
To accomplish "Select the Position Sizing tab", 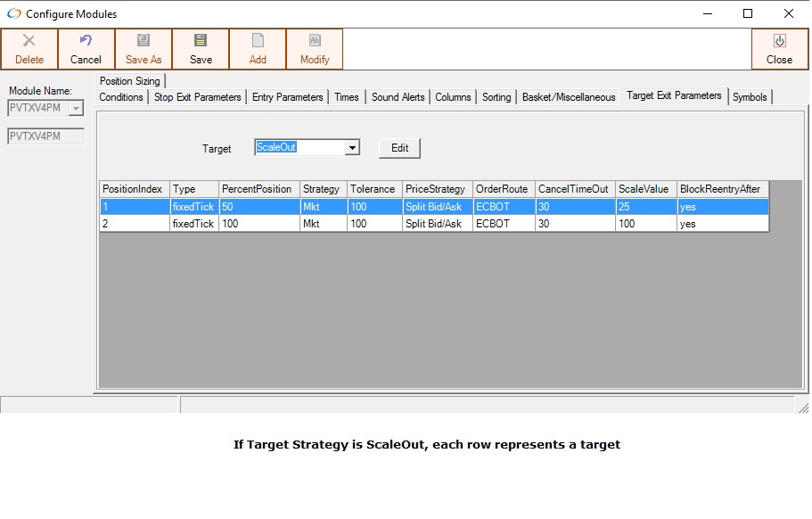I will 129,81.
